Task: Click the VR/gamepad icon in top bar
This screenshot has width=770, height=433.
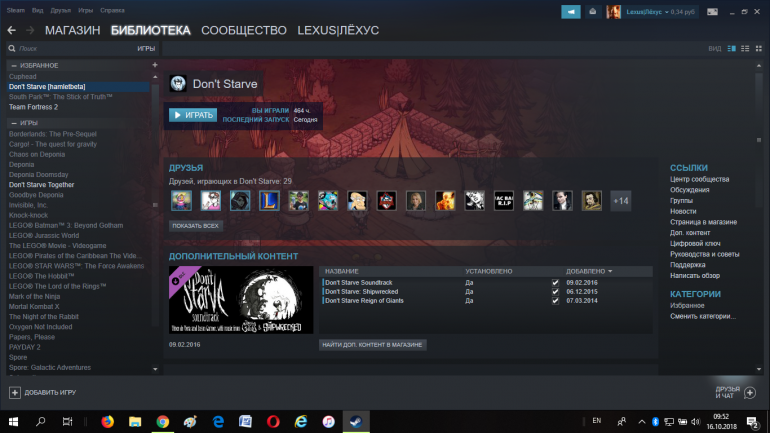Action: point(712,12)
